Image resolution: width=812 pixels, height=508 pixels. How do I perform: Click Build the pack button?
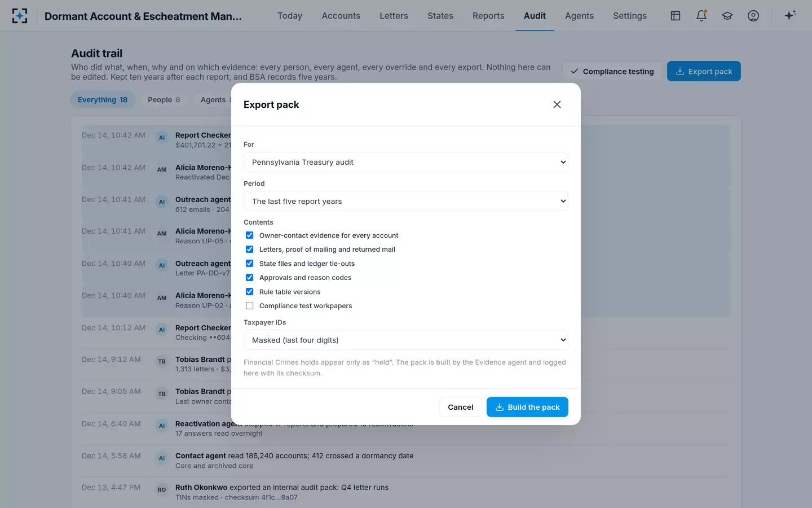[527, 407]
